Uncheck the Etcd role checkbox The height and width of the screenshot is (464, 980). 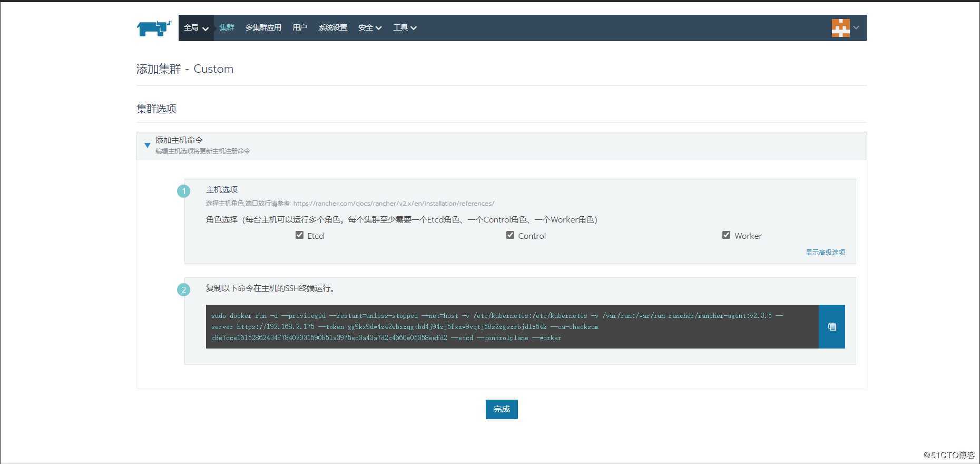click(x=299, y=235)
